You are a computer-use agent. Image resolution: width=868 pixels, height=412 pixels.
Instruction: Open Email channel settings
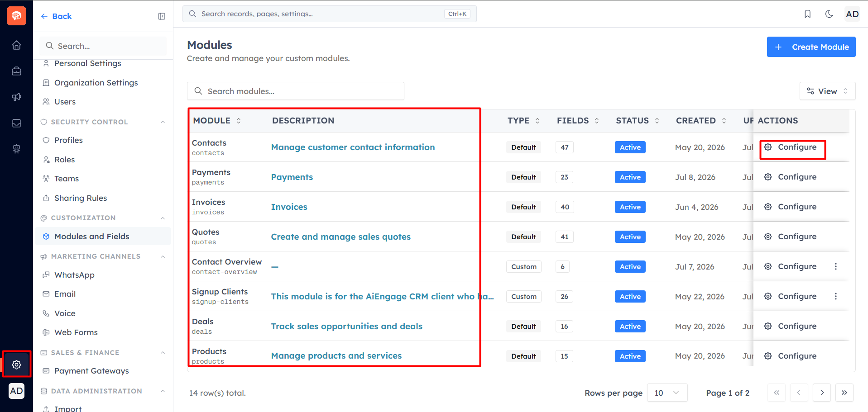point(65,294)
